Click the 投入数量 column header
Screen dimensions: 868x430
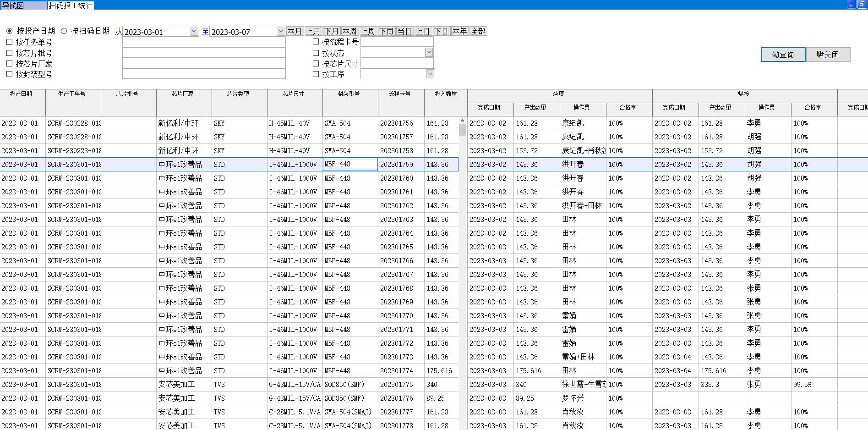coord(445,94)
